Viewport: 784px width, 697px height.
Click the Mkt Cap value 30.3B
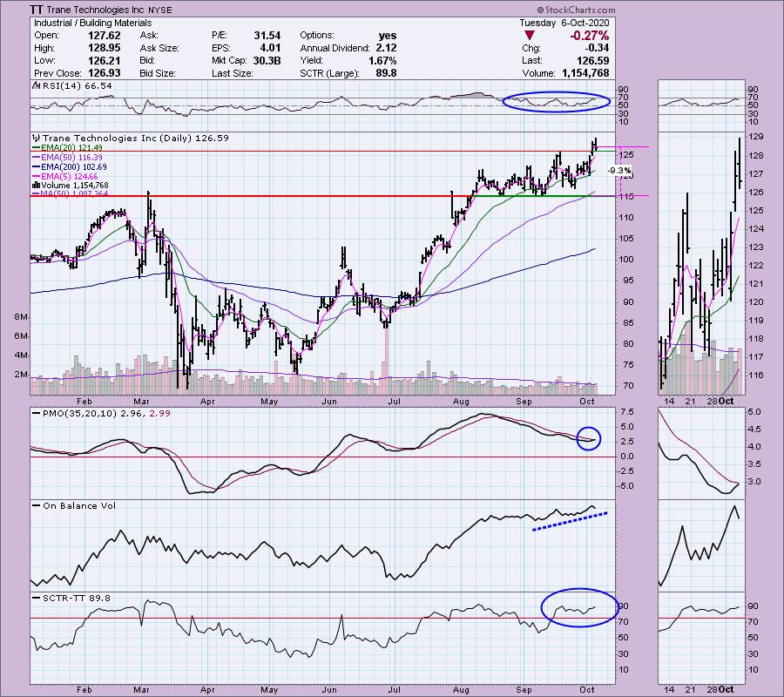(x=267, y=60)
